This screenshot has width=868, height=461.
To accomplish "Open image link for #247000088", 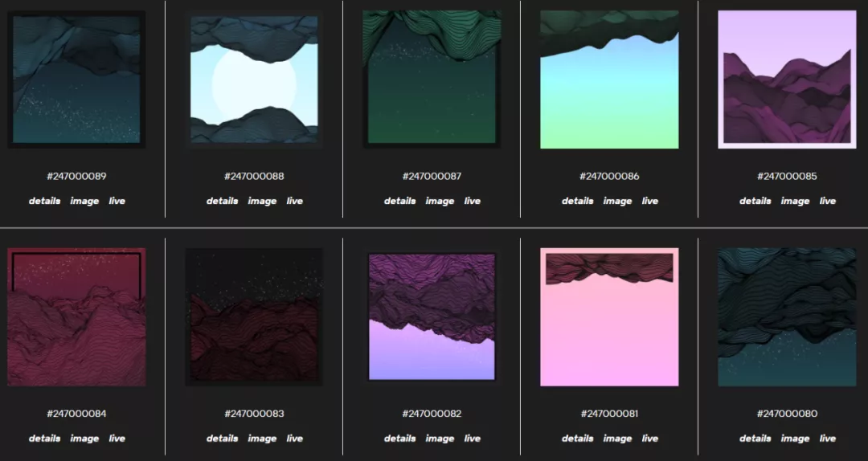I will click(262, 201).
